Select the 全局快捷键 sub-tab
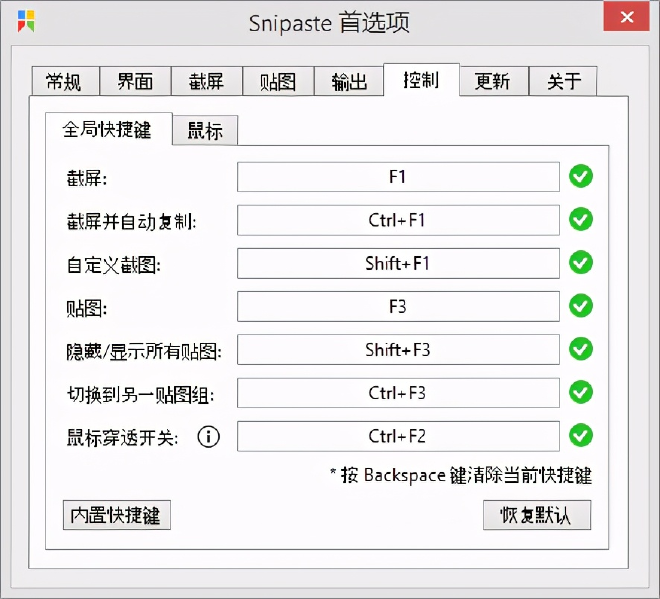 pos(109,129)
